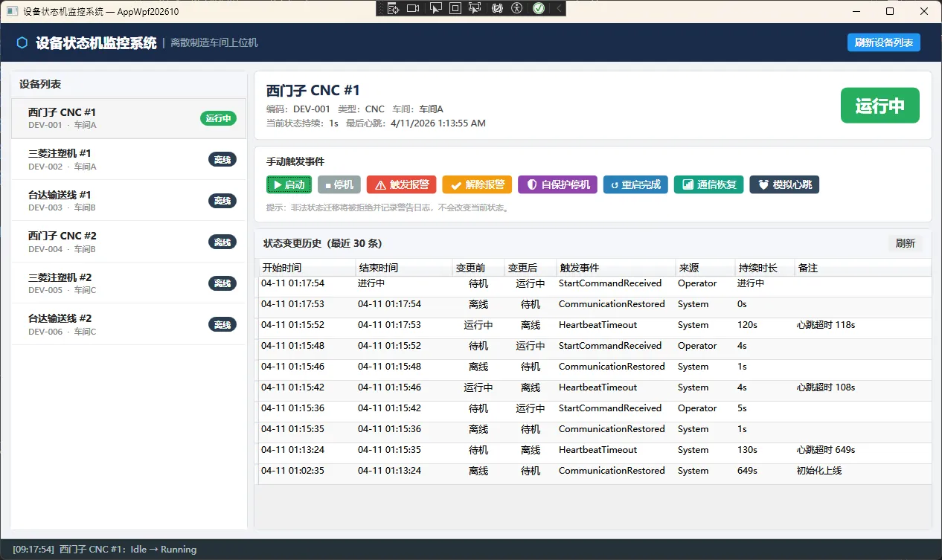
Task: Click the 触发事件 column header
Action: click(614, 268)
